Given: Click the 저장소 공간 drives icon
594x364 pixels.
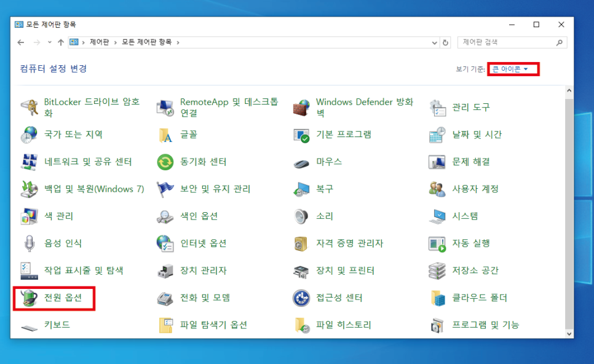Looking at the screenshot, I should (x=437, y=271).
